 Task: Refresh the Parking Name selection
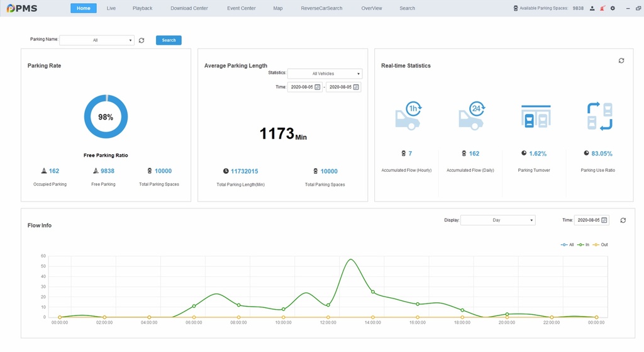coord(142,40)
